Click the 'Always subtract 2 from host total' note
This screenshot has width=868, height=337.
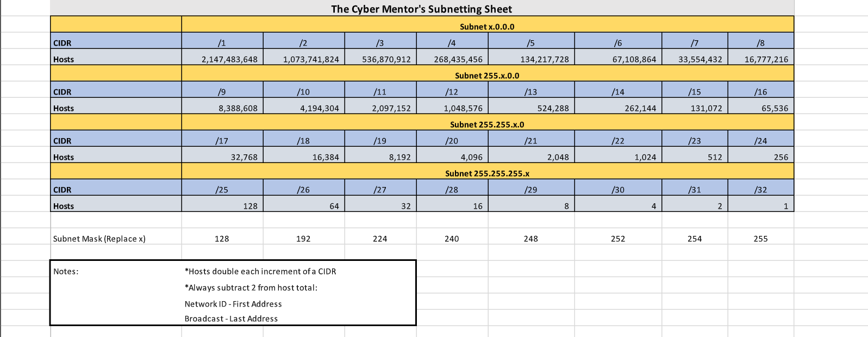251,288
